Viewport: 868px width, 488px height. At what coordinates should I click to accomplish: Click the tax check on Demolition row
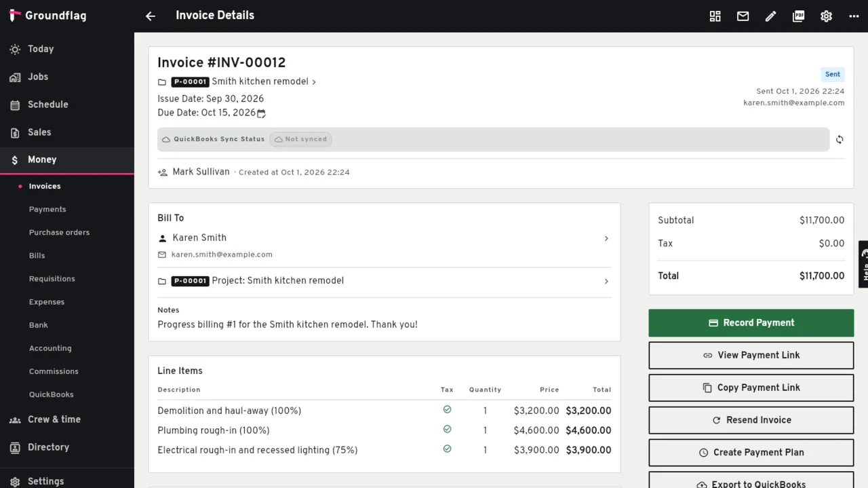(x=447, y=410)
